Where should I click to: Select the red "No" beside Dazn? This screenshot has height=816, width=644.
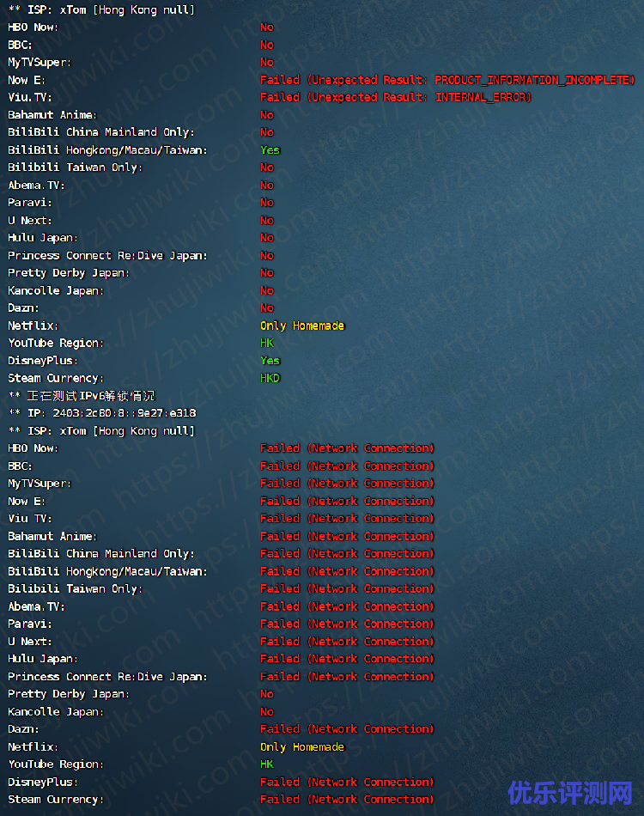click(267, 308)
